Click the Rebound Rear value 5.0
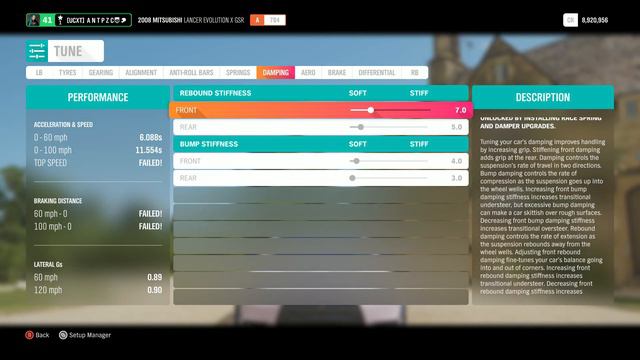Image resolution: width=640 pixels, height=360 pixels. pos(456,127)
